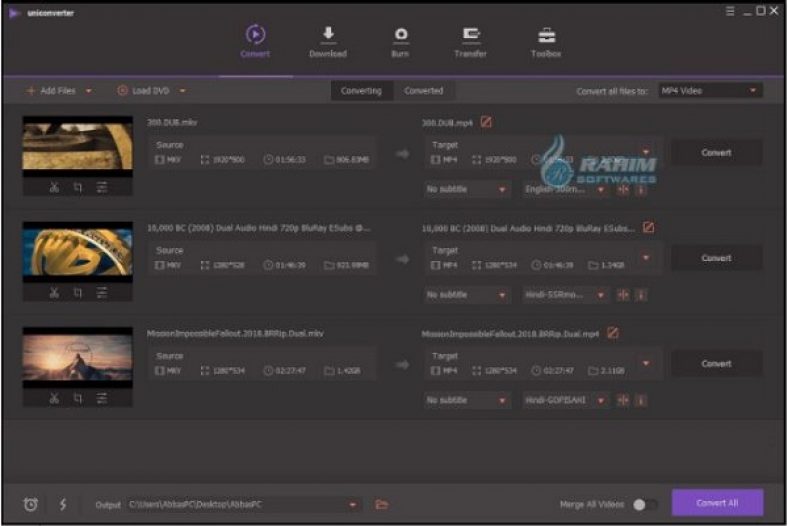Rename the 10,000 BC target file
The image size is (788, 526).
click(x=648, y=228)
